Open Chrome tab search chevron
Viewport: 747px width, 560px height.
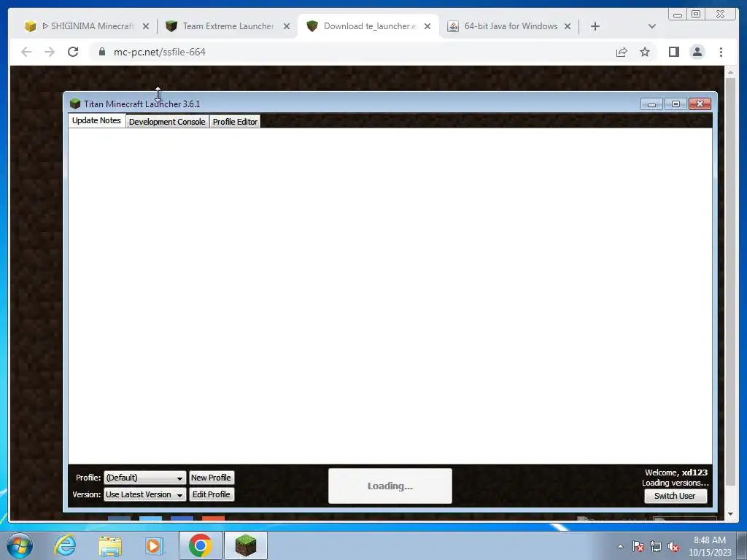click(652, 26)
